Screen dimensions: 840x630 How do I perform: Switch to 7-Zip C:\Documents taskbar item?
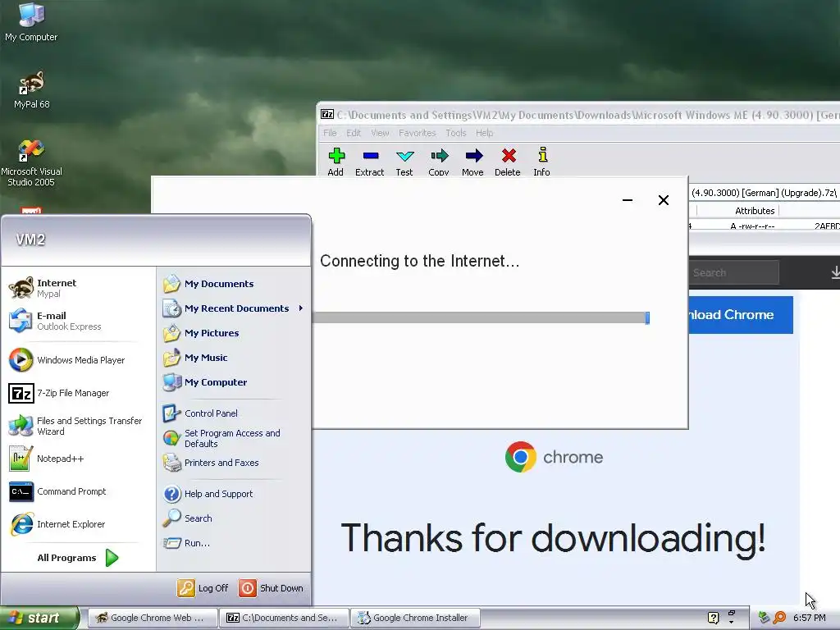coord(284,618)
